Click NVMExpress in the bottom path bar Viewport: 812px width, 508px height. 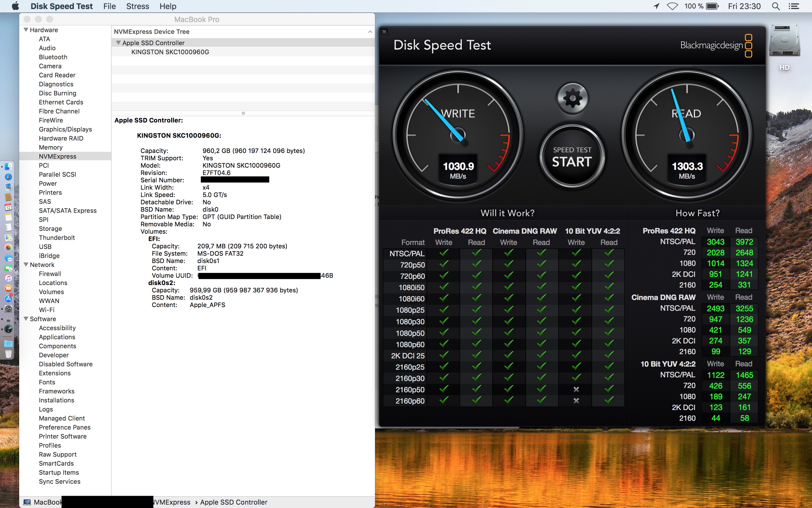(172, 502)
